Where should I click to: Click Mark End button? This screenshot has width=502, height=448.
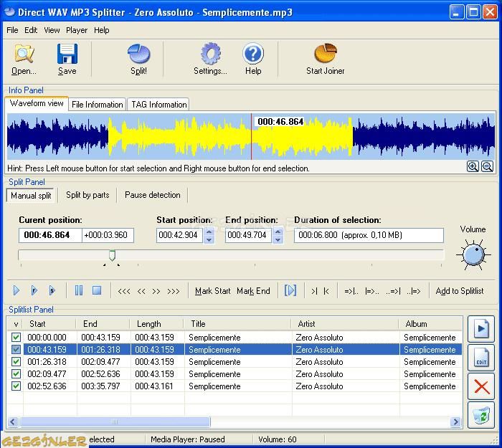(253, 291)
